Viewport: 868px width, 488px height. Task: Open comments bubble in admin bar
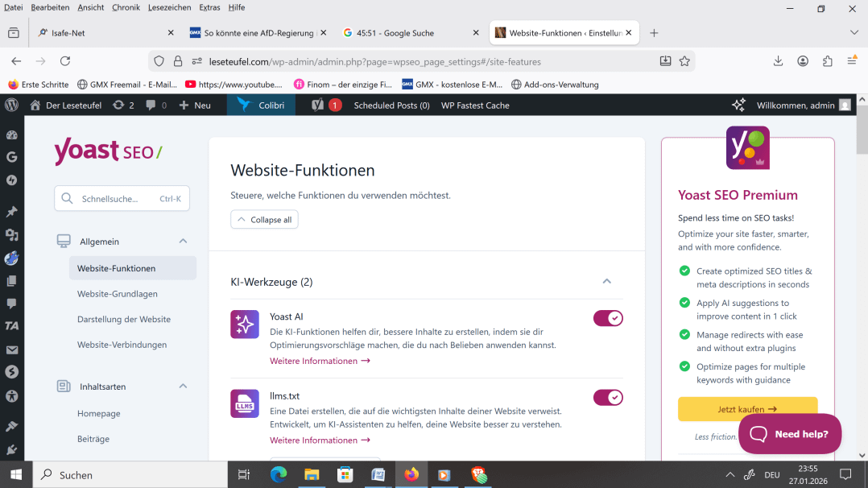pos(156,105)
